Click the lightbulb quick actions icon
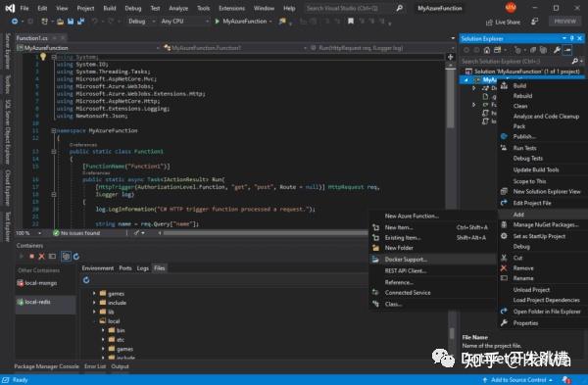588x385 pixels. click(43, 57)
